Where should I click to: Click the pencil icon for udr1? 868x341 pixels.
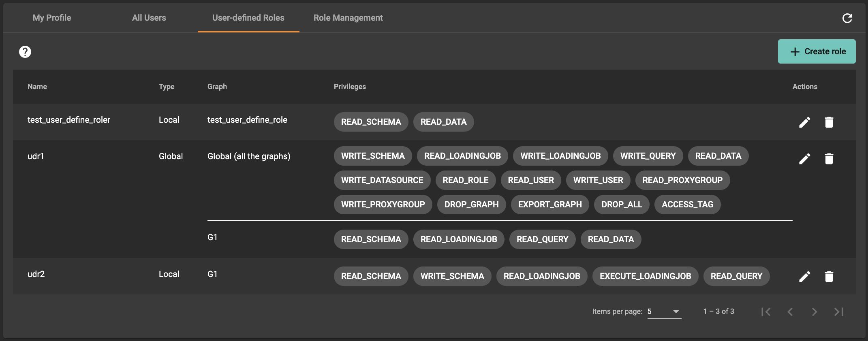804,159
